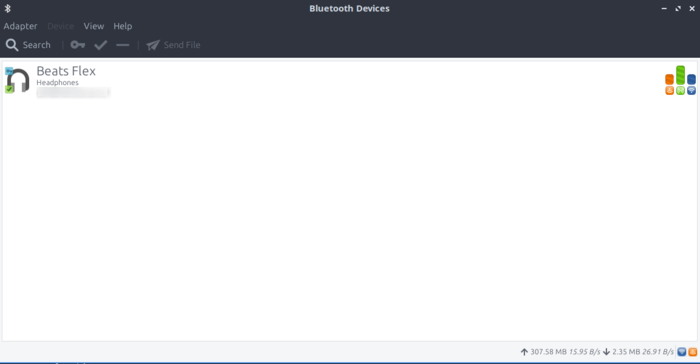Click the blue signal bar
The width and height of the screenshot is (700, 364).
coord(691,79)
